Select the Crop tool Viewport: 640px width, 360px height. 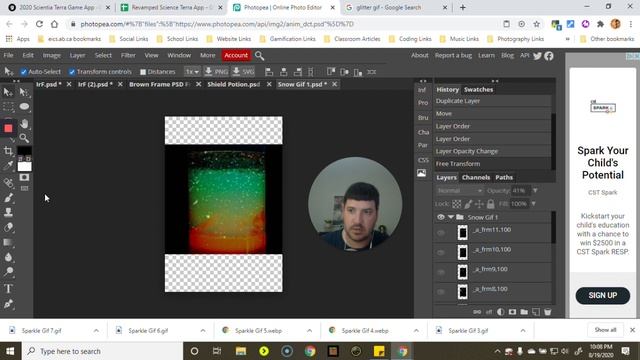click(8, 151)
